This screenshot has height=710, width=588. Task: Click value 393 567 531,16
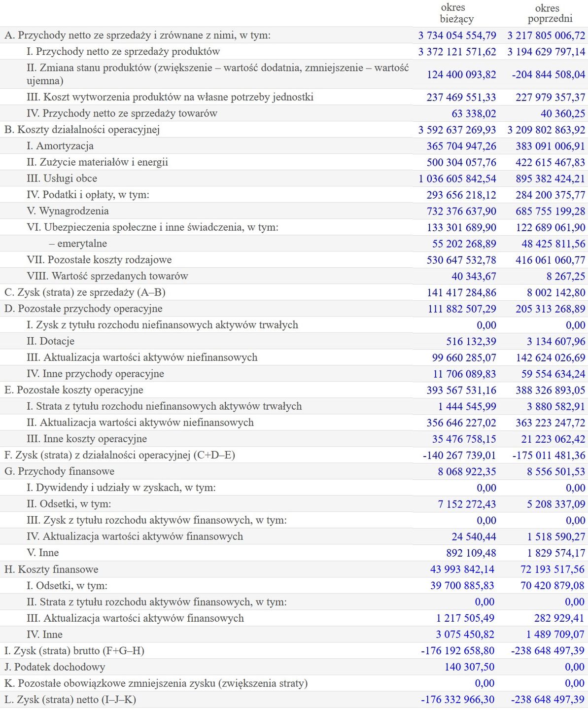461,390
